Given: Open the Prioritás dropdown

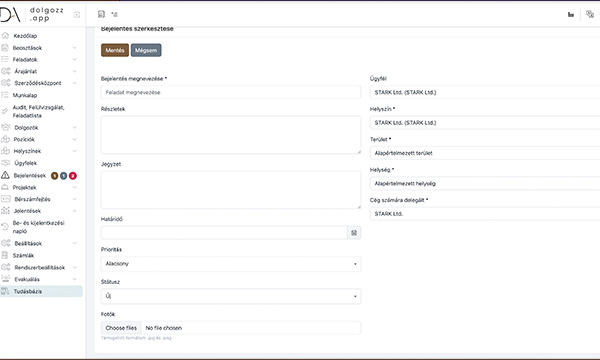Looking at the screenshot, I should [231, 264].
